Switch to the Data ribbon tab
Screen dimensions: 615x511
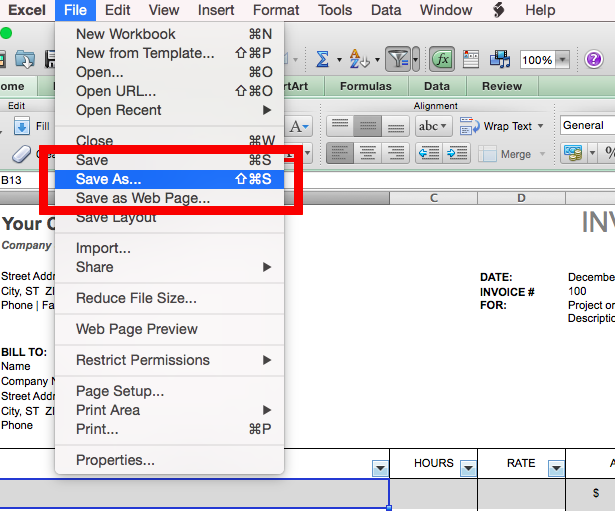437,86
